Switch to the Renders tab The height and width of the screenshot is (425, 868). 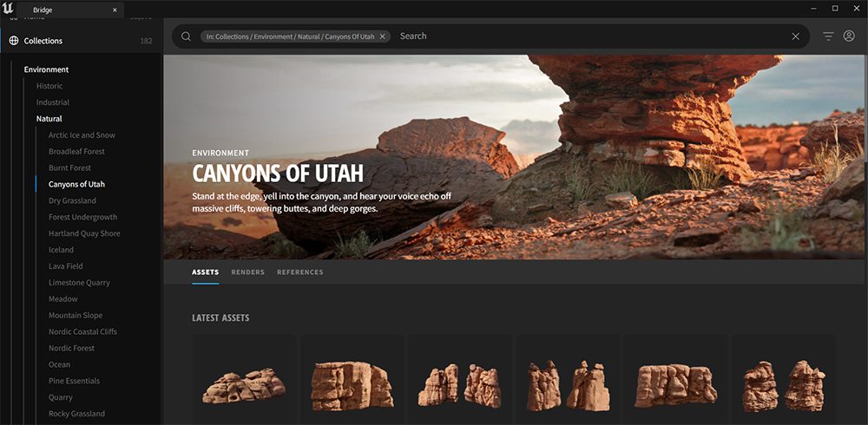coord(247,272)
